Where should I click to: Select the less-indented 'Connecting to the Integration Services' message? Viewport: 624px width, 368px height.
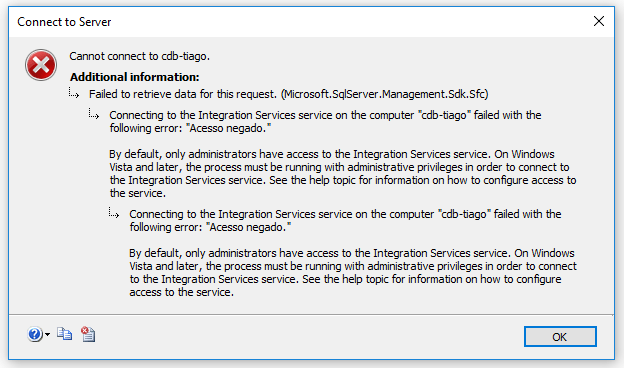(325, 121)
